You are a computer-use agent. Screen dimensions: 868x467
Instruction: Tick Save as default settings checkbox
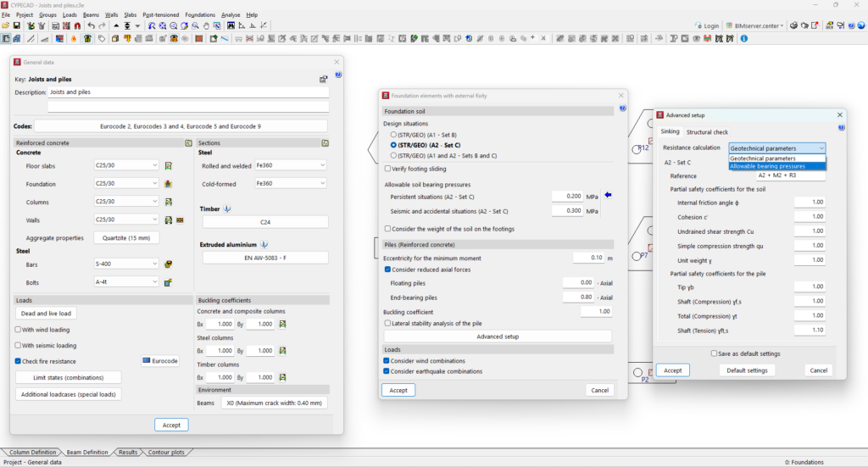714,353
